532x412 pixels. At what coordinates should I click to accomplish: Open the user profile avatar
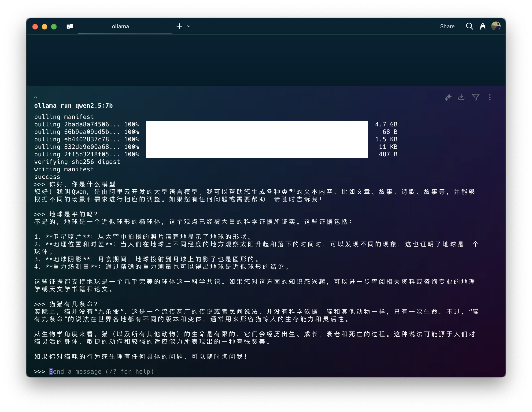coord(496,26)
